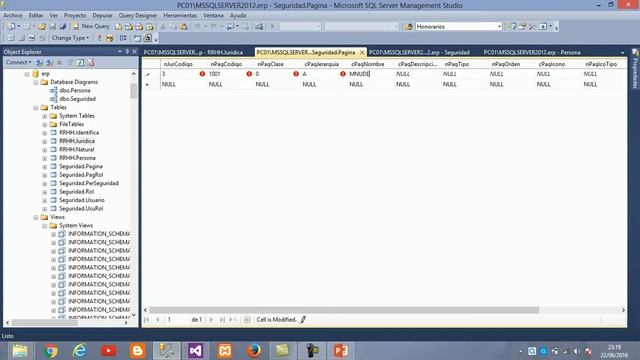Viewport: 640px width, 360px height.
Task: Click the error icon next to value 3
Action: coord(202,74)
